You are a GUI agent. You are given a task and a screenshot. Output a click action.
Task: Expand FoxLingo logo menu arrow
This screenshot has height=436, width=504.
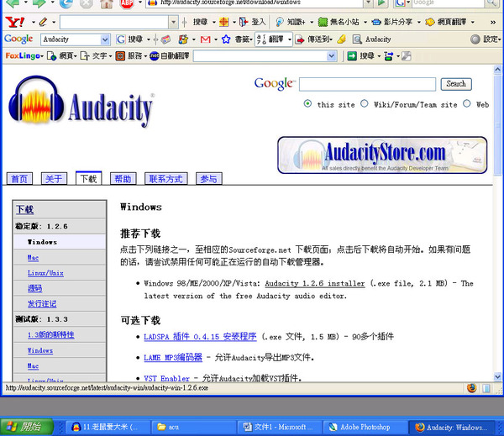click(x=42, y=56)
